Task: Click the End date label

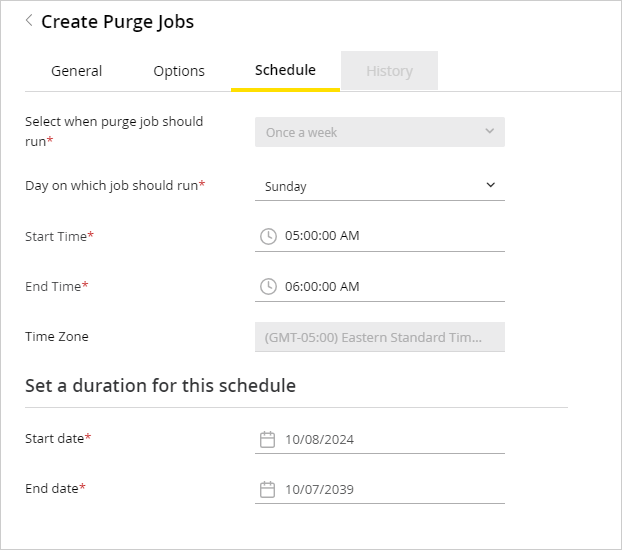Action: [x=55, y=488]
